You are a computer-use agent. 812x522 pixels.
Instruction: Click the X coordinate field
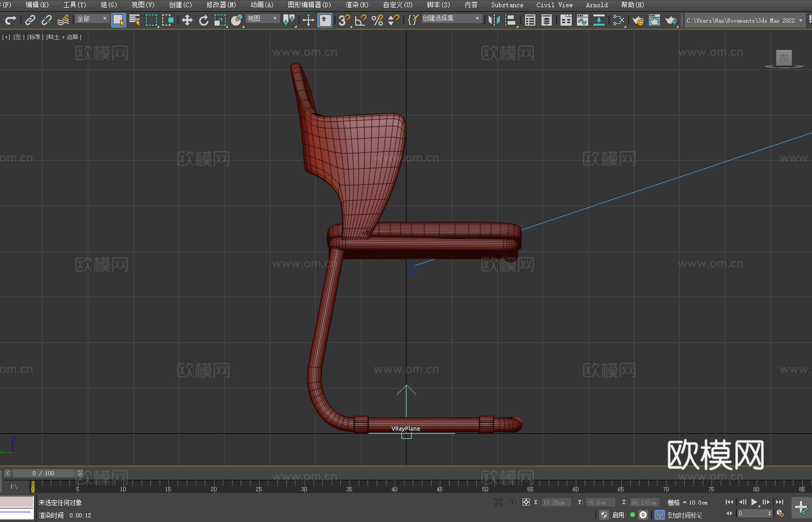(556, 502)
